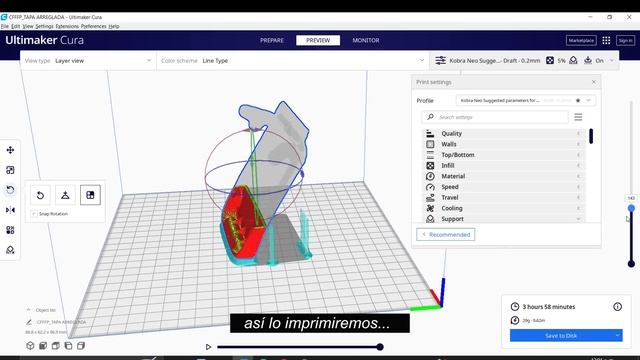Click the infill 5% icon in summary bar

[x=550, y=60]
